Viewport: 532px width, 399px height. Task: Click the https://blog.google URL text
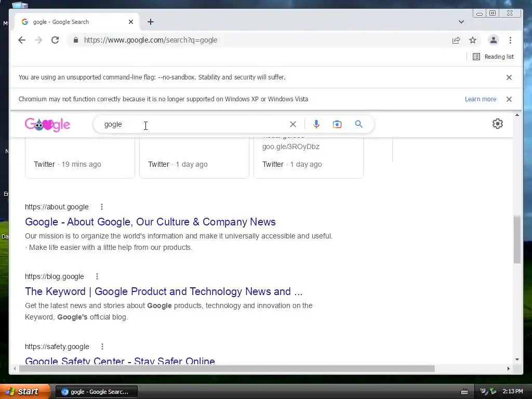(x=54, y=276)
